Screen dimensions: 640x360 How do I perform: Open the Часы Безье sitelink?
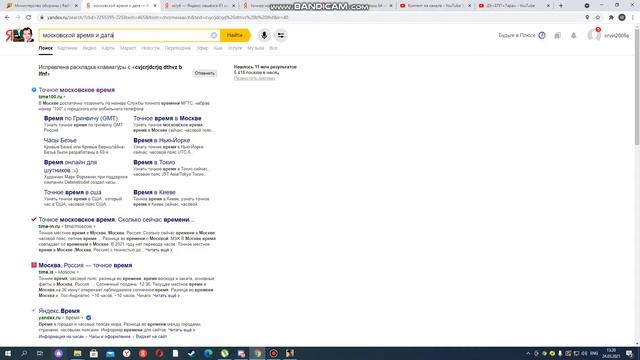[x=60, y=140]
